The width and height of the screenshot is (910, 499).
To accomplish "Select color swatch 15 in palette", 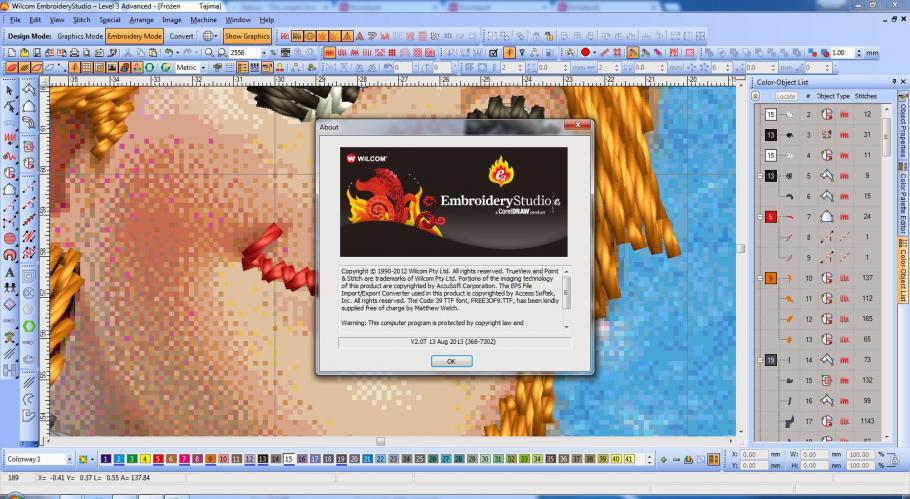I will point(288,459).
